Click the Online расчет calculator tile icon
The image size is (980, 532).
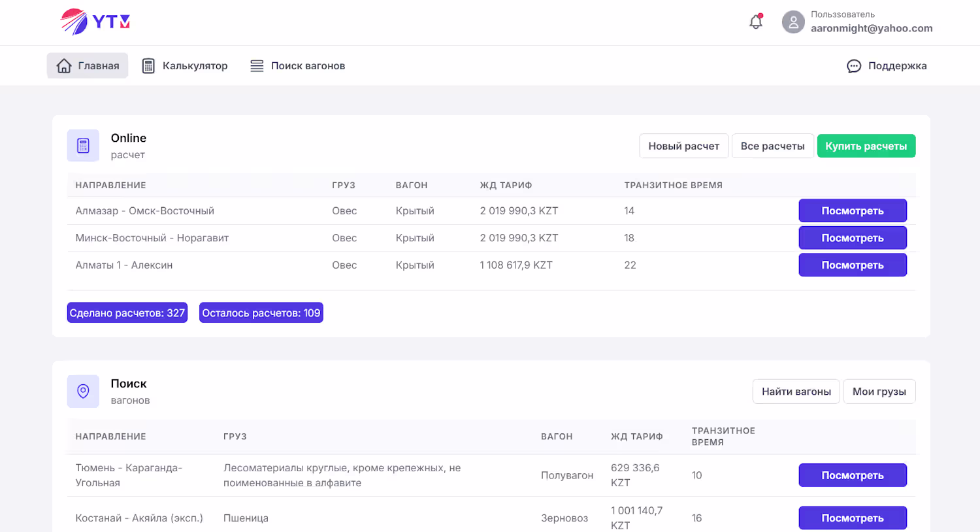click(83, 146)
